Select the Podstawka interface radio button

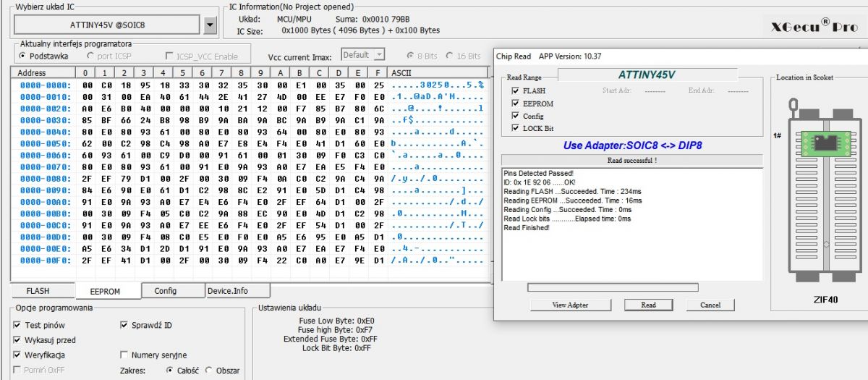(22, 56)
